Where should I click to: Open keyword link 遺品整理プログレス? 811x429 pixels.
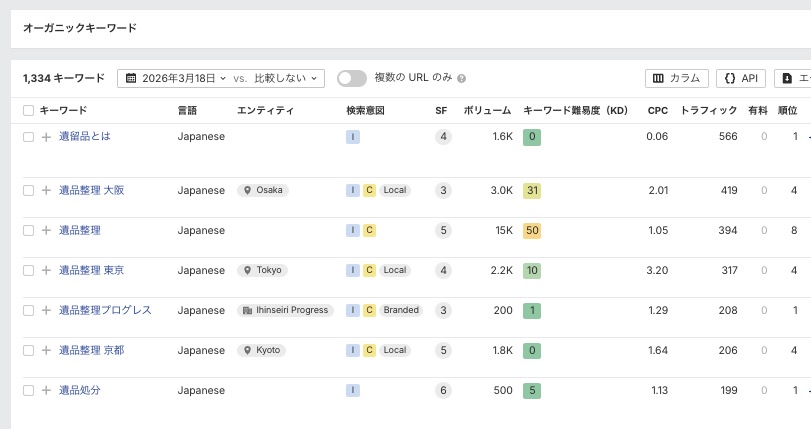105,309
